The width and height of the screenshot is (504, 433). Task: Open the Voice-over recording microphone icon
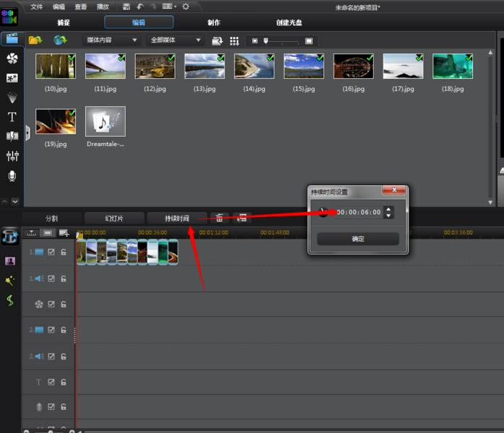point(12,176)
